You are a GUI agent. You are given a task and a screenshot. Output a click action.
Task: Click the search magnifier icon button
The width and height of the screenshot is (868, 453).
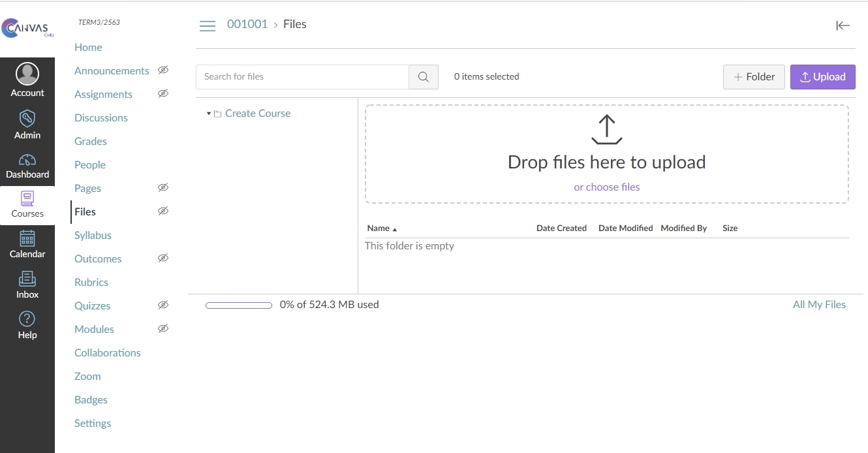click(x=423, y=77)
